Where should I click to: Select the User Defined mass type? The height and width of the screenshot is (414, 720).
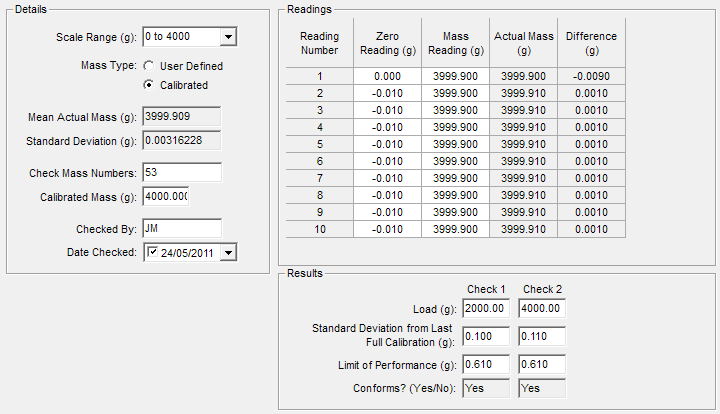click(x=149, y=66)
